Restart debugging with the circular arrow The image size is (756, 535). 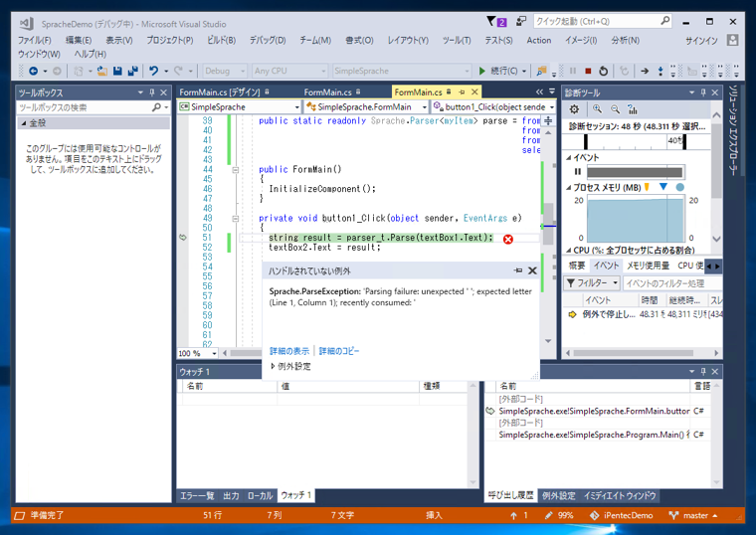click(x=603, y=71)
